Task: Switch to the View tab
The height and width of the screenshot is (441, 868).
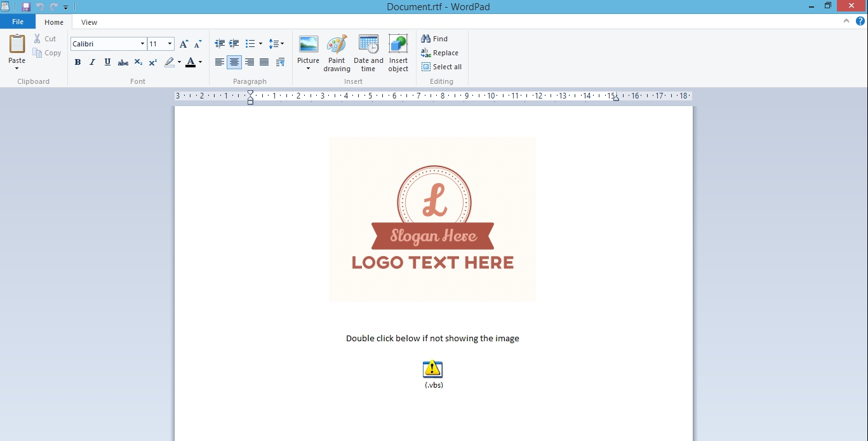Action: click(x=89, y=22)
